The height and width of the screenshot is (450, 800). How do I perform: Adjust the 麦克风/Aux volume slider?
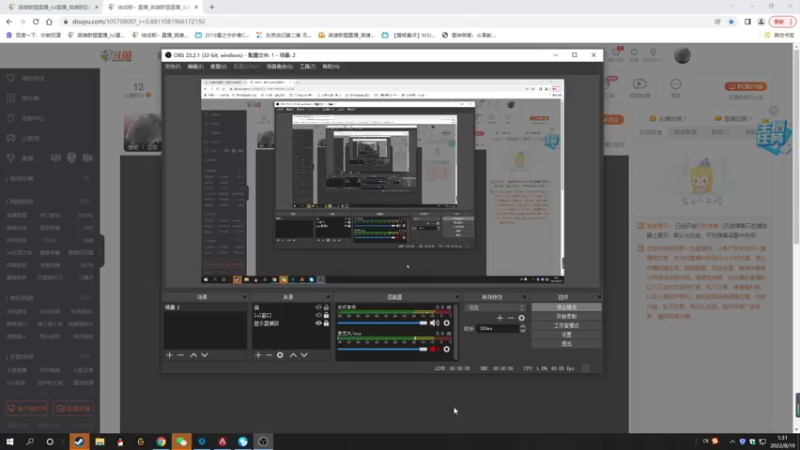[x=382, y=349]
